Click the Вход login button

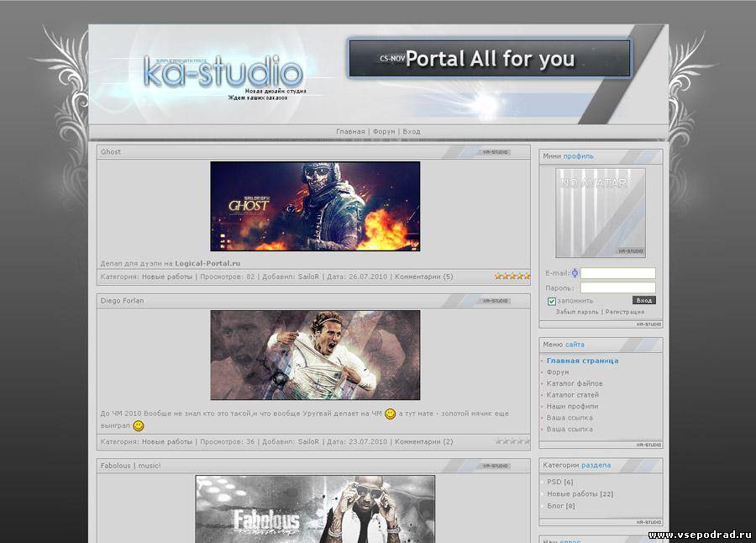(643, 300)
